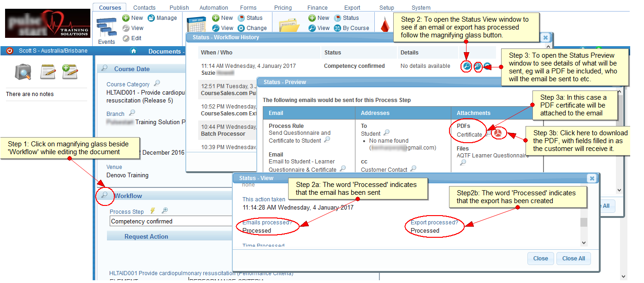
Task: Click scroll-down arrow in Status Preview window
Action: (x=620, y=190)
